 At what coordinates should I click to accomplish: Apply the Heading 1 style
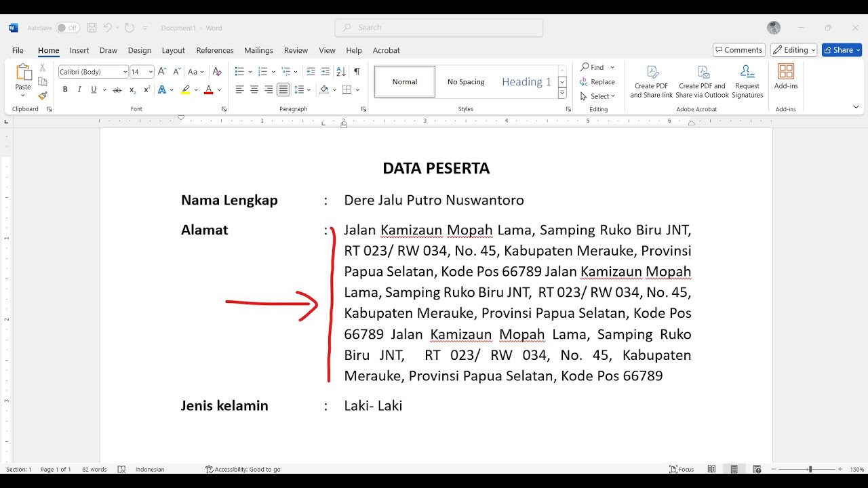(x=527, y=82)
